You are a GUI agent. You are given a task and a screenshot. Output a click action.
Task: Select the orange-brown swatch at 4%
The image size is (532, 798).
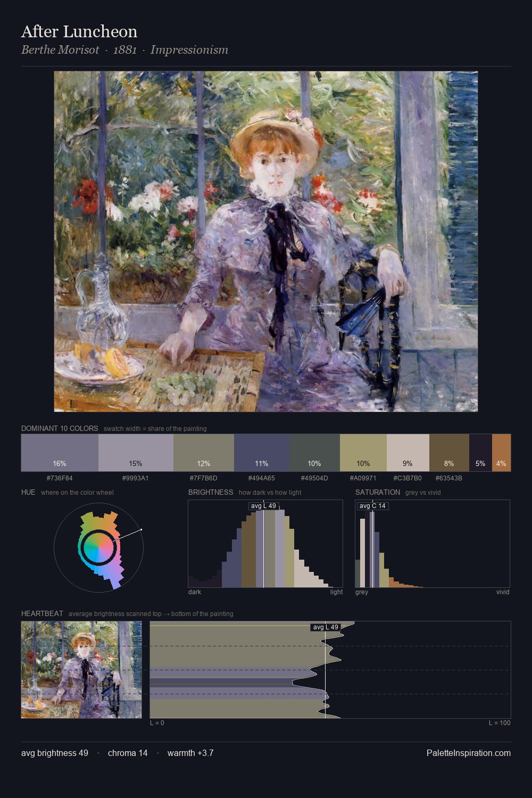(501, 453)
